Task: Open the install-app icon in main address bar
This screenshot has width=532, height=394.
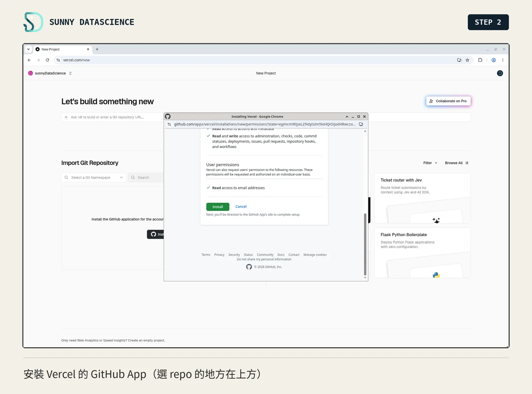Action: coord(459,60)
